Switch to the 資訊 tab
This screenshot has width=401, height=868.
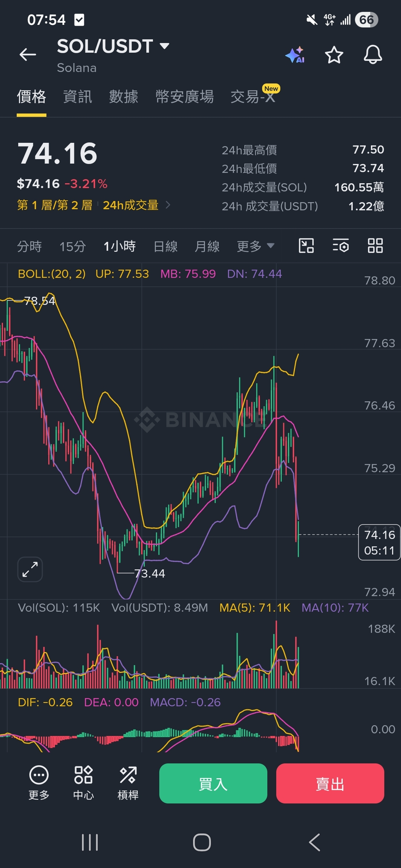(78, 97)
